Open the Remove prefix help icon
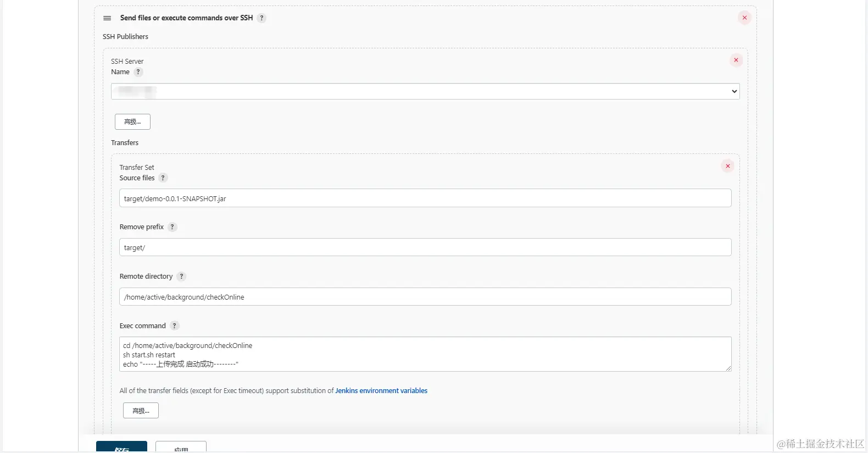 click(x=172, y=227)
